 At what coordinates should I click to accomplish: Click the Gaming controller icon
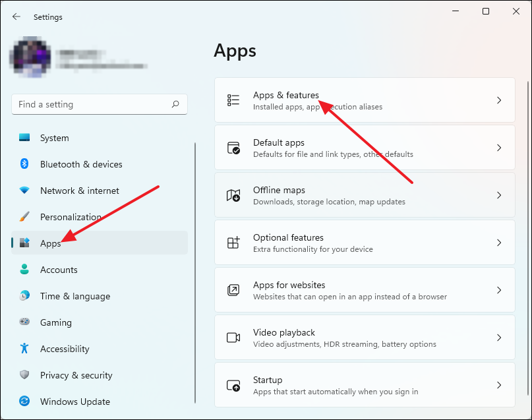coord(24,321)
